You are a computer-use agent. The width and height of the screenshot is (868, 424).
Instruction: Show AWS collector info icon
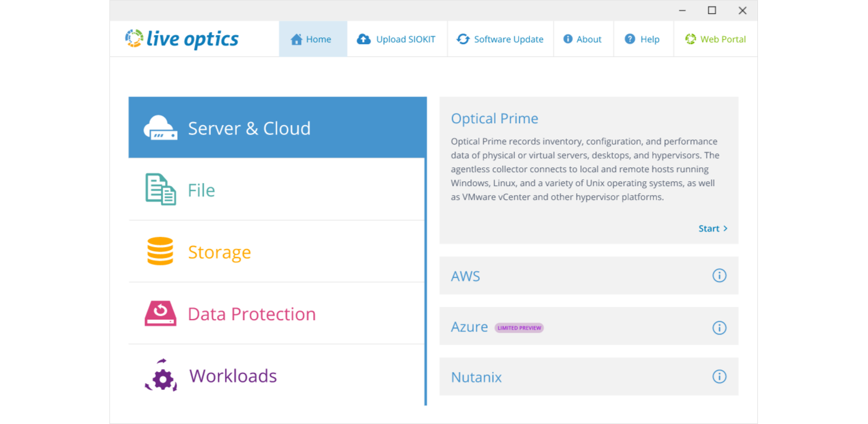tap(719, 275)
